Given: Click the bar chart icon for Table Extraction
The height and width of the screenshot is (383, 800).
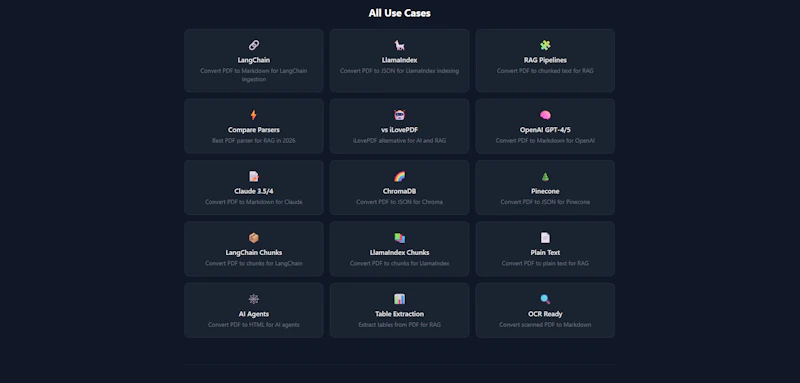Looking at the screenshot, I should pos(399,299).
